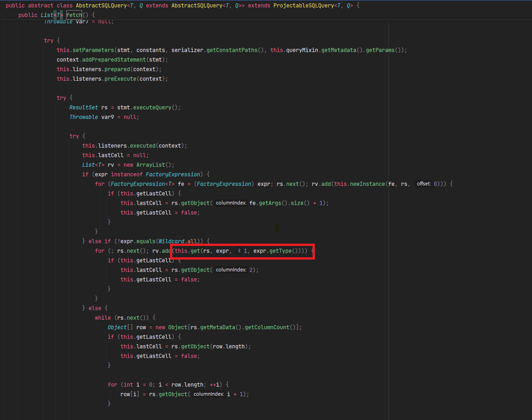This screenshot has height=420, width=532.
Task: Click the while keyword of rs.next loop
Action: click(103, 318)
